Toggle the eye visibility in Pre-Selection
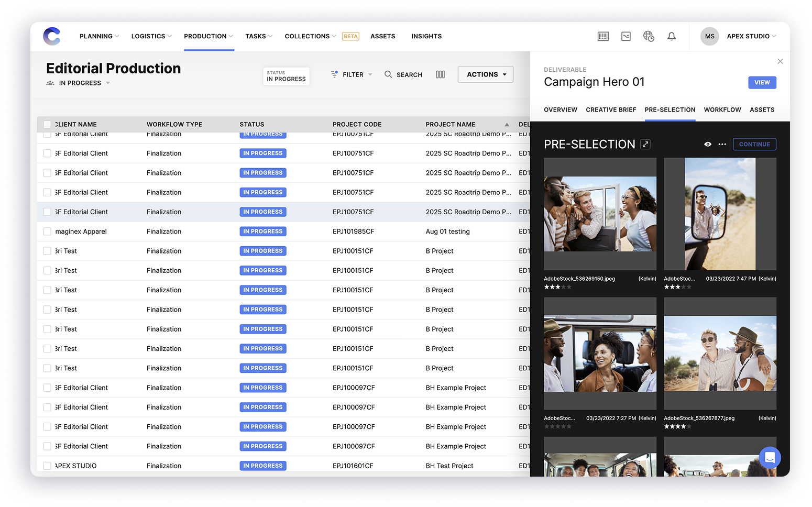 [708, 144]
